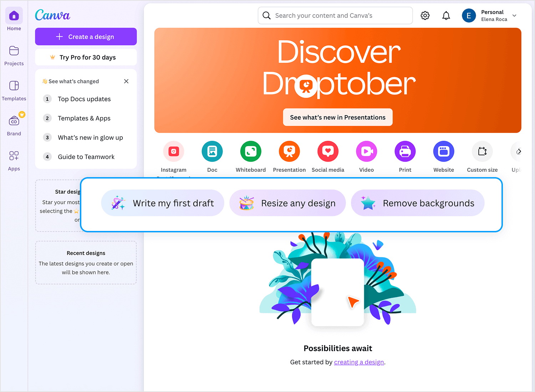This screenshot has height=392, width=535.
Task: Click Write my first draft chip
Action: pos(163,203)
